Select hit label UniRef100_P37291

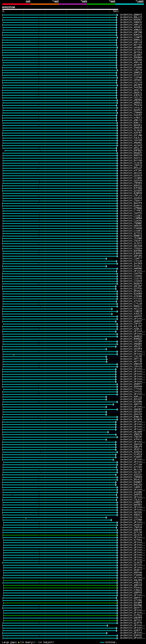[x=131, y=299]
